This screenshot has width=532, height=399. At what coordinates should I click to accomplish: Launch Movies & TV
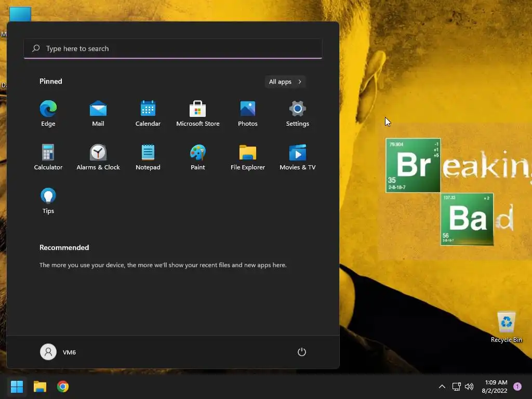(x=298, y=157)
